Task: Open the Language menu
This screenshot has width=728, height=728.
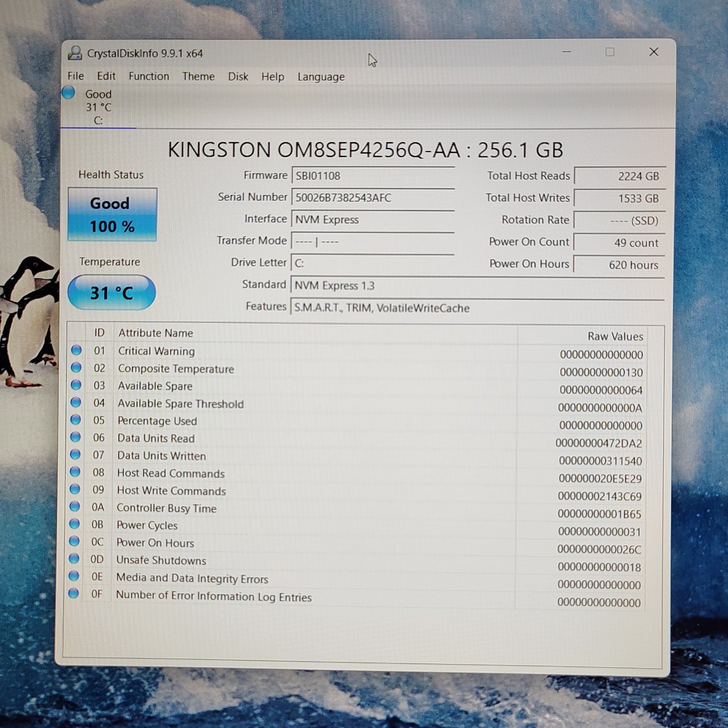Action: [321, 77]
